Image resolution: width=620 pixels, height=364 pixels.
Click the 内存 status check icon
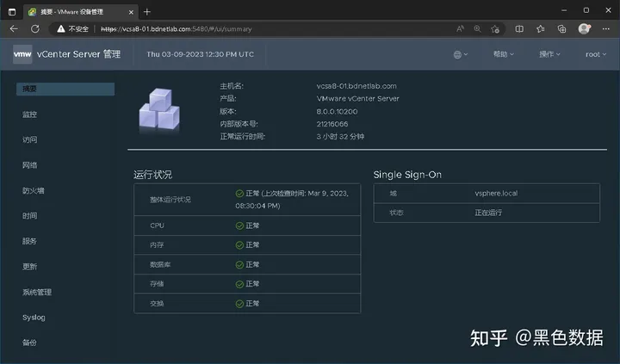pyautogui.click(x=239, y=245)
